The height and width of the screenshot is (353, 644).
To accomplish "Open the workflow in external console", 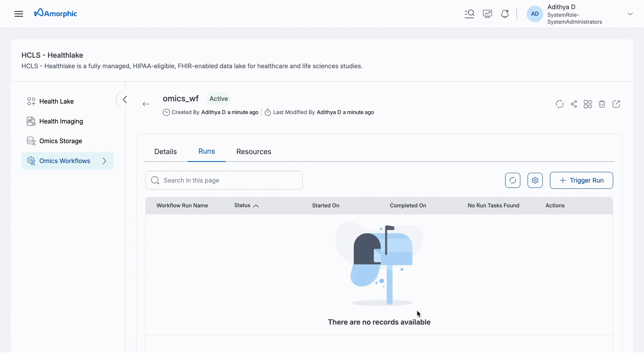I will (616, 104).
